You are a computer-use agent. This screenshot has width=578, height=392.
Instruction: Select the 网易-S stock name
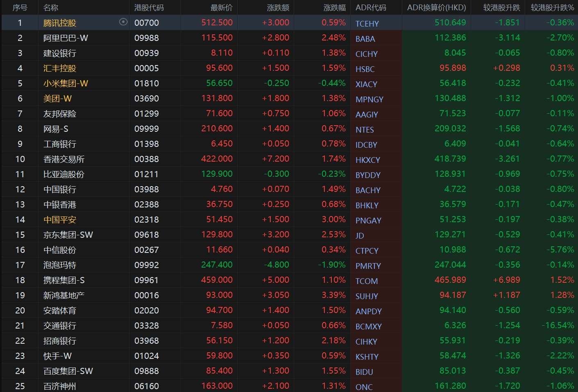click(x=56, y=129)
